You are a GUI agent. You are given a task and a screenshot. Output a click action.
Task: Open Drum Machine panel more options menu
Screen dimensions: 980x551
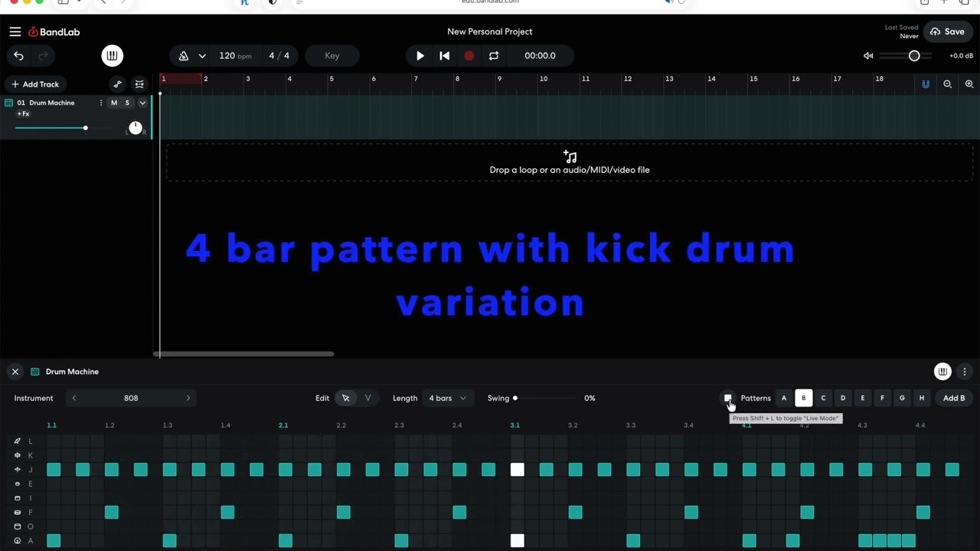965,371
